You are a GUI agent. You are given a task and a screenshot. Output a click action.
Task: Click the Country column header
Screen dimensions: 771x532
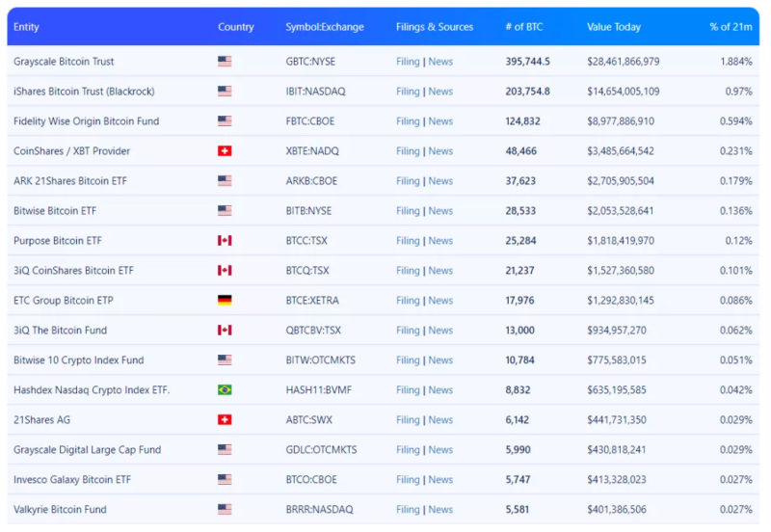[x=235, y=27]
